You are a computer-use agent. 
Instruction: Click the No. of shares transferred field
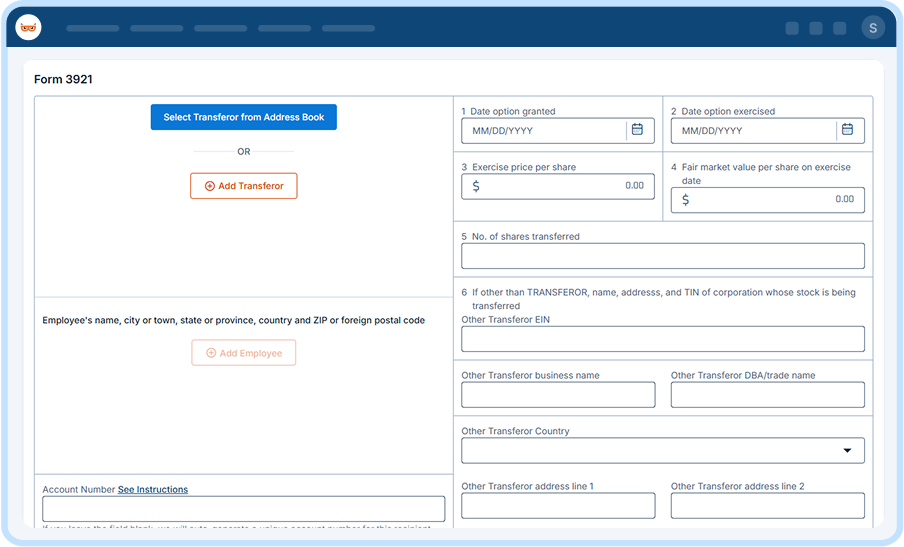pos(663,256)
